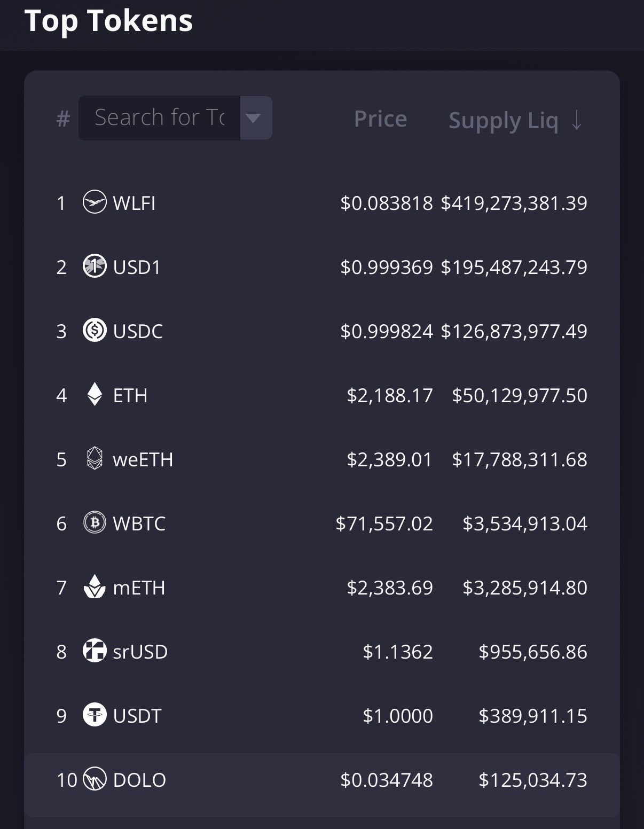This screenshot has height=829, width=644.
Task: Open the WLFI token name link
Action: 134,204
